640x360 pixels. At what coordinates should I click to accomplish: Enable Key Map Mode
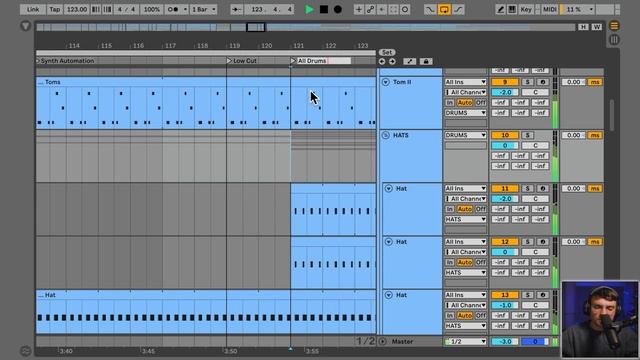(x=526, y=9)
